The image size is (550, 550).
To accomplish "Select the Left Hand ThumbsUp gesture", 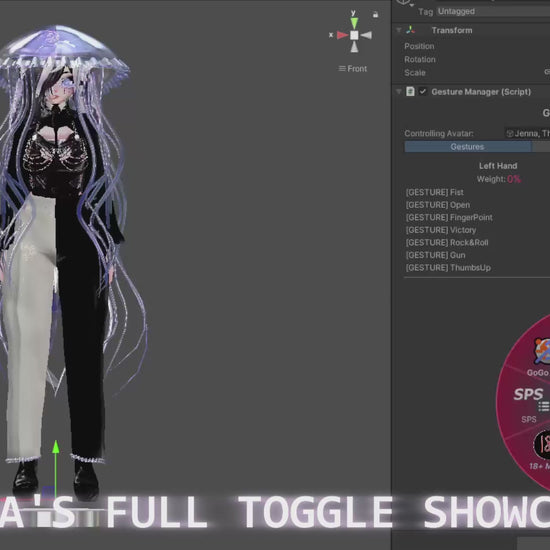I will [x=448, y=268].
